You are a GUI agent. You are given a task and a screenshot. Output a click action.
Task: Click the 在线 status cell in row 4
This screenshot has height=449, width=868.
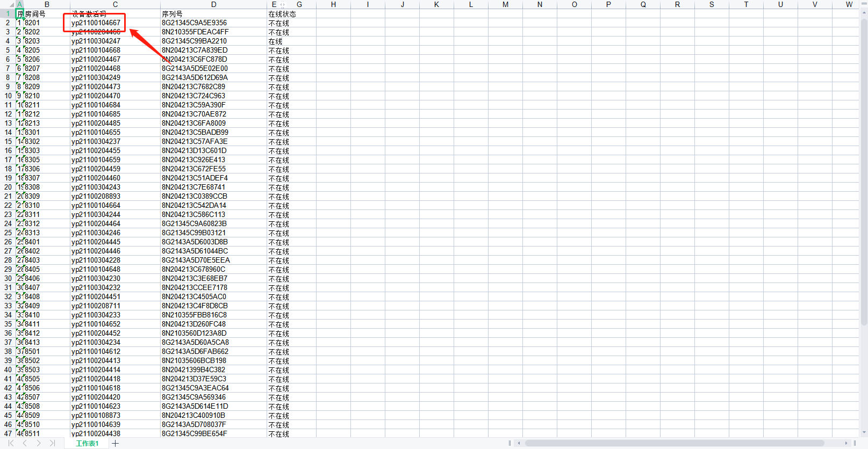pyautogui.click(x=276, y=41)
